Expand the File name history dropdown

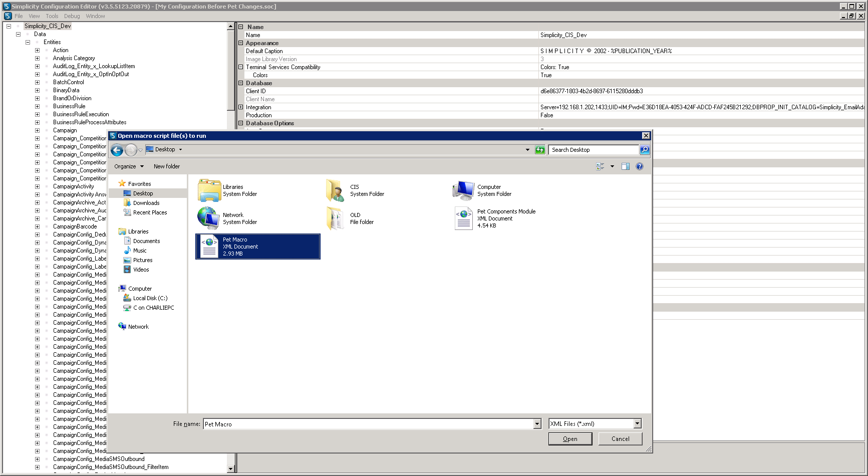pos(537,424)
